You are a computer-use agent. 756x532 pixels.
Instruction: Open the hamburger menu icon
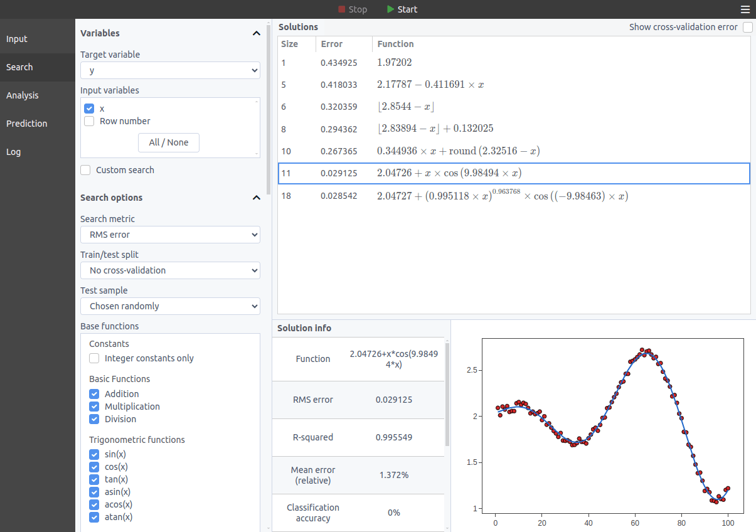745,9
